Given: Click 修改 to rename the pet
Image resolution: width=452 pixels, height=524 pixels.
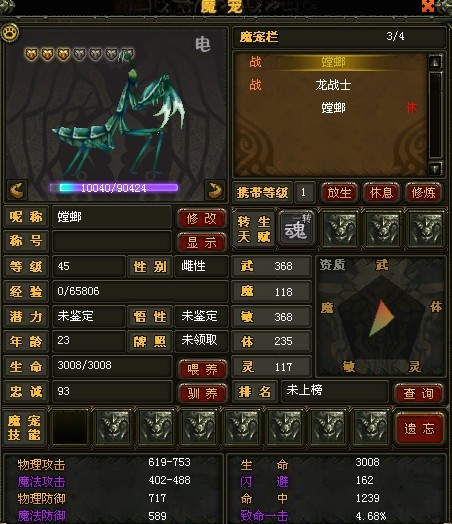Looking at the screenshot, I should (201, 219).
